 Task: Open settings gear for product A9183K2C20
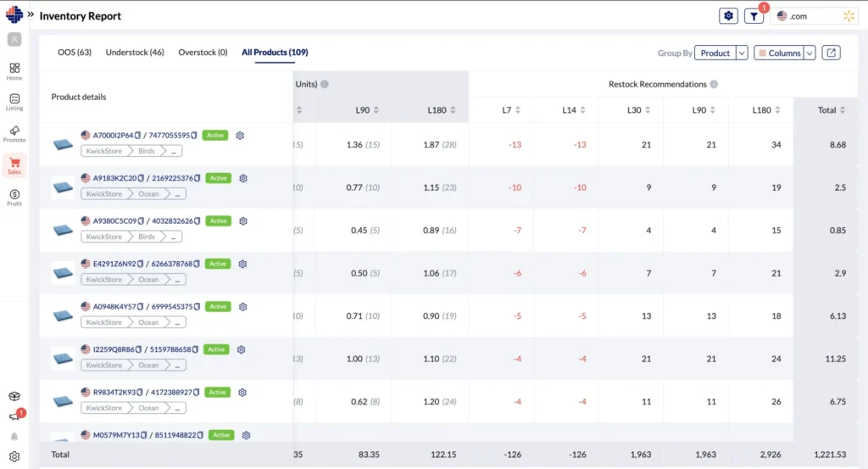point(243,178)
